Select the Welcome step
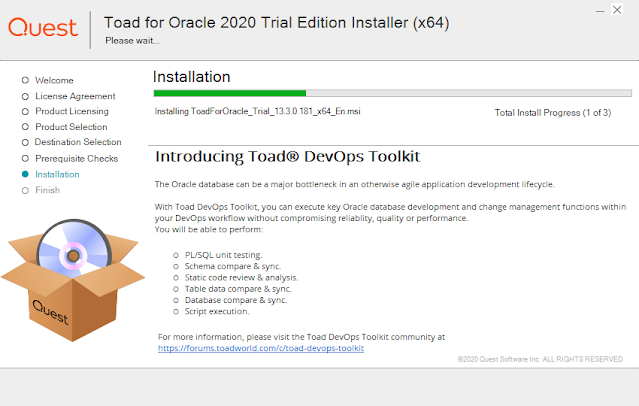Screen dimensions: 639x406 click(x=54, y=80)
